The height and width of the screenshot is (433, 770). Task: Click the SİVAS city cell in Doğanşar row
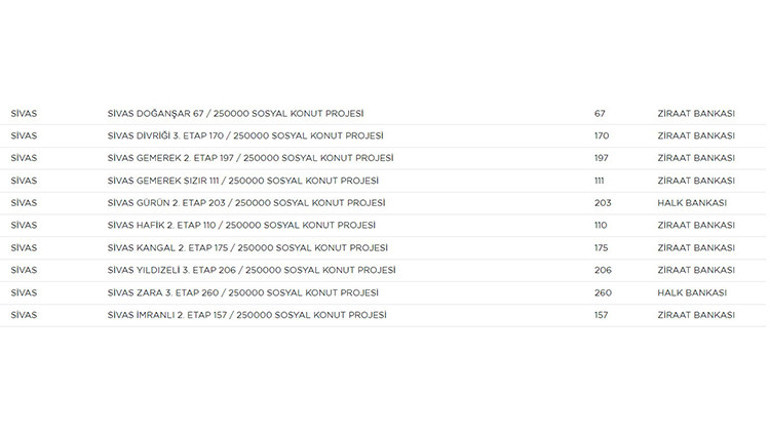click(x=24, y=114)
